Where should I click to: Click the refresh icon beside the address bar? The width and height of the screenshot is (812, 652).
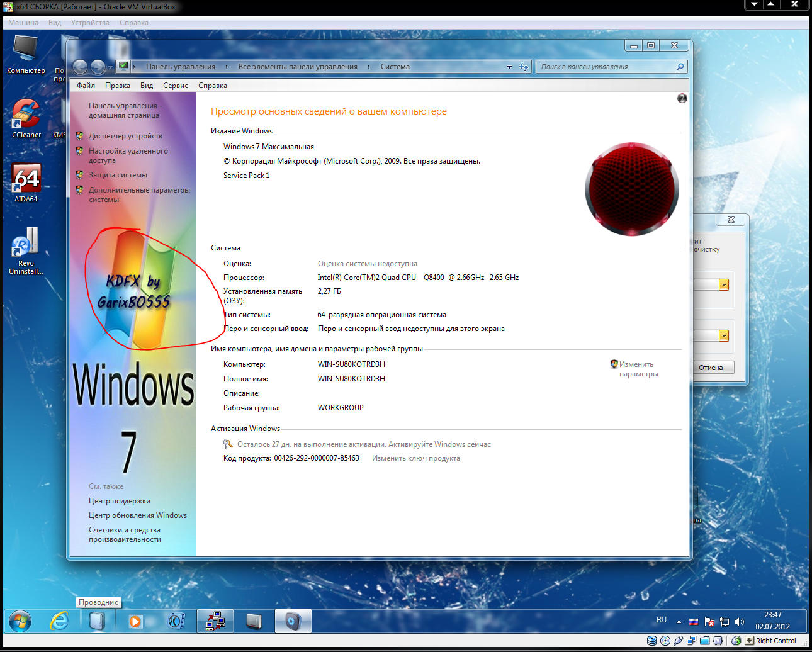523,67
